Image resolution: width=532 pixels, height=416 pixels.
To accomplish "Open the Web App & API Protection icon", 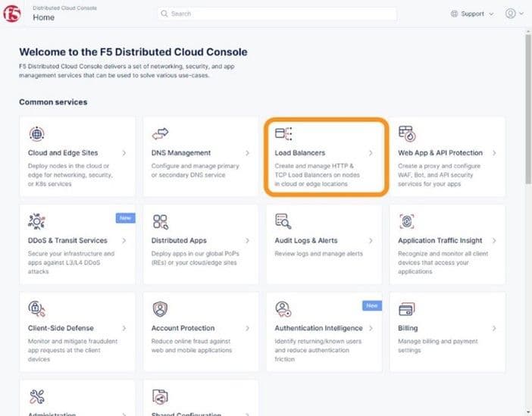I will tap(407, 133).
